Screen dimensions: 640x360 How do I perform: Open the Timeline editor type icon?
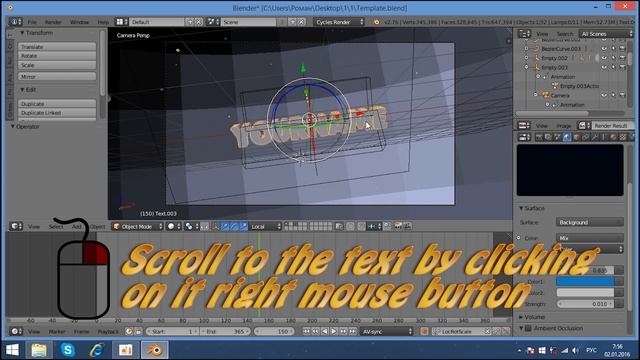pos(16,331)
